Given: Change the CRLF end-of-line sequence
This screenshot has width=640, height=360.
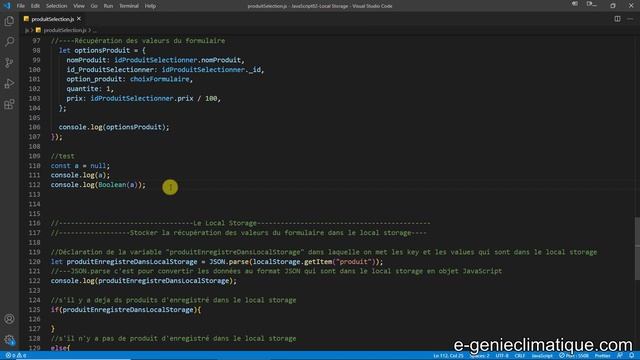Looking at the screenshot, I should pyautogui.click(x=519, y=356).
